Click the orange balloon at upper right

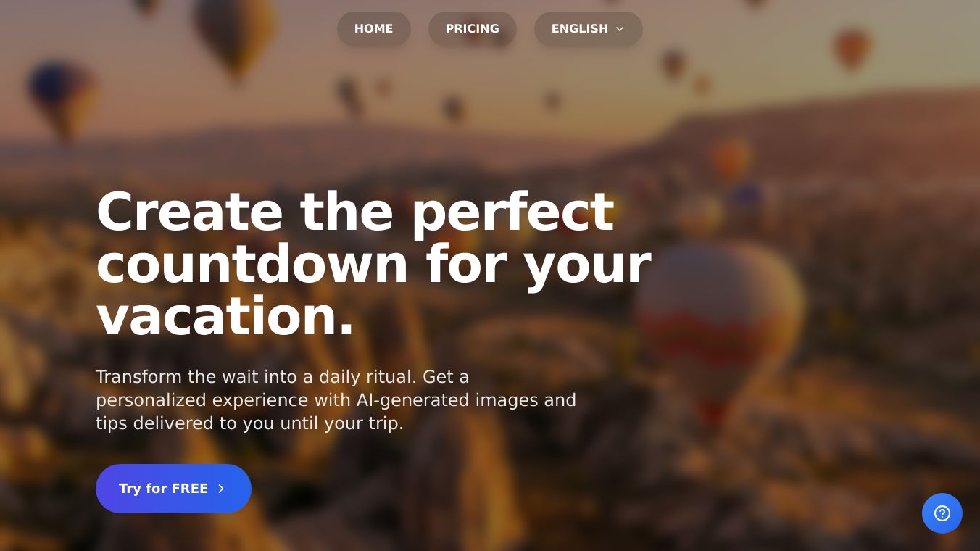pyautogui.click(x=852, y=49)
